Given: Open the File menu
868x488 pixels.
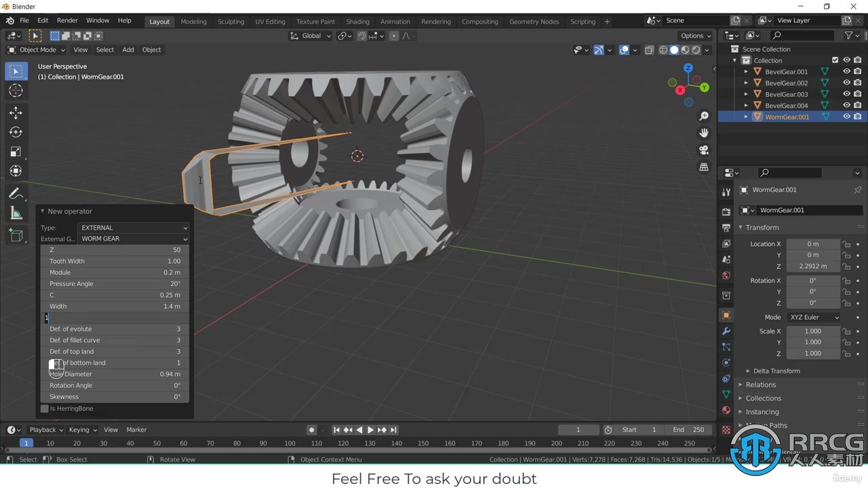Looking at the screenshot, I should 24,20.
